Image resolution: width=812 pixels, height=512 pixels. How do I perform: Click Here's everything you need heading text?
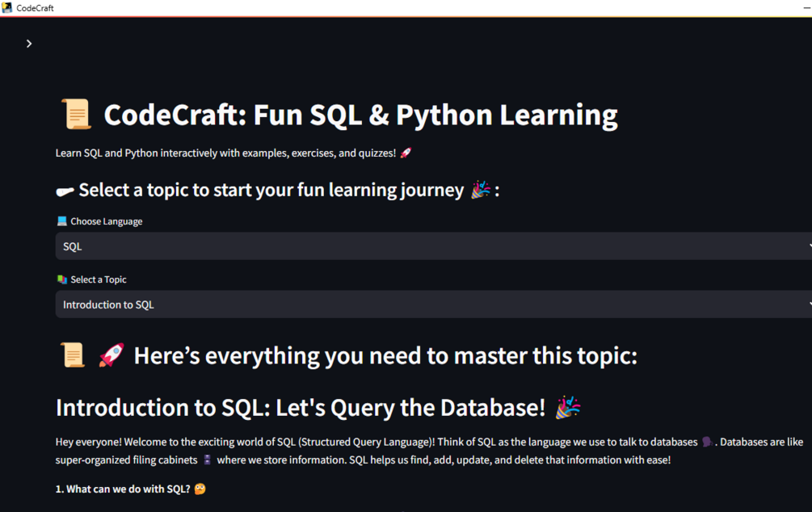(386, 355)
